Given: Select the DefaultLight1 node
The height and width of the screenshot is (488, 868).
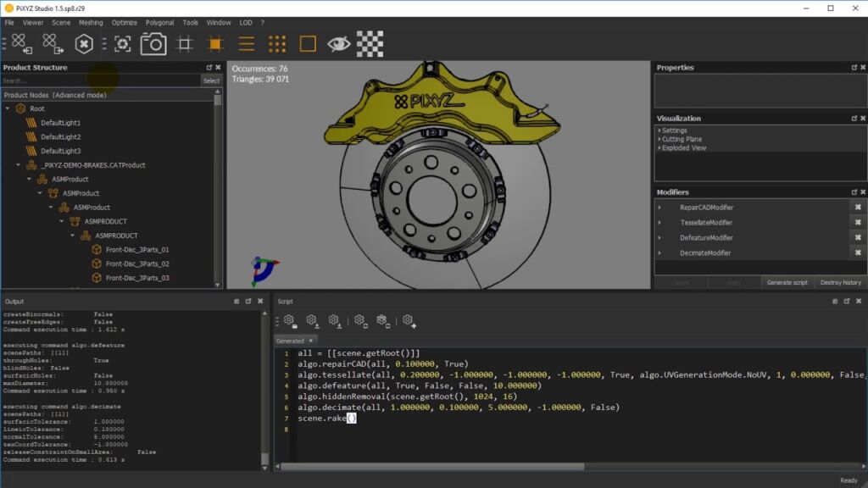Looking at the screenshot, I should coord(60,123).
